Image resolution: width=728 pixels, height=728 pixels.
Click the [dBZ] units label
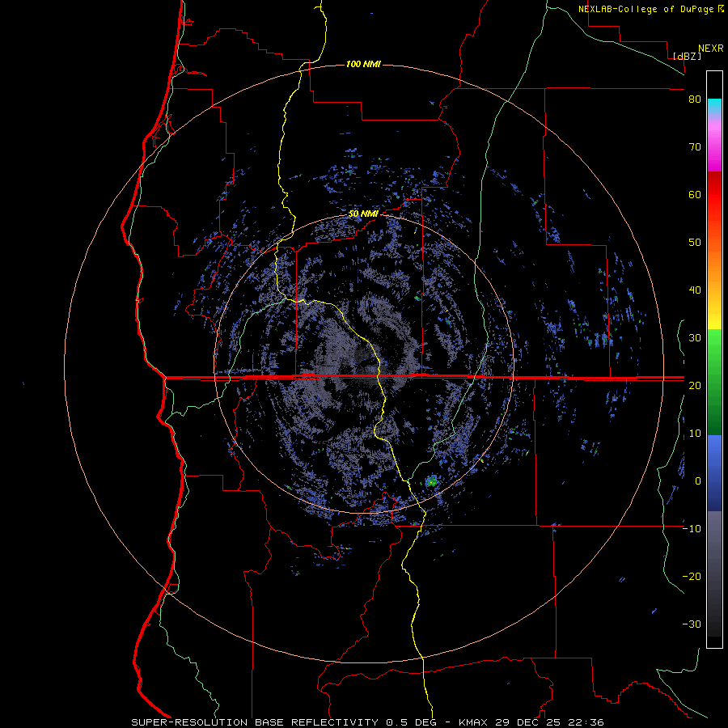tap(687, 56)
